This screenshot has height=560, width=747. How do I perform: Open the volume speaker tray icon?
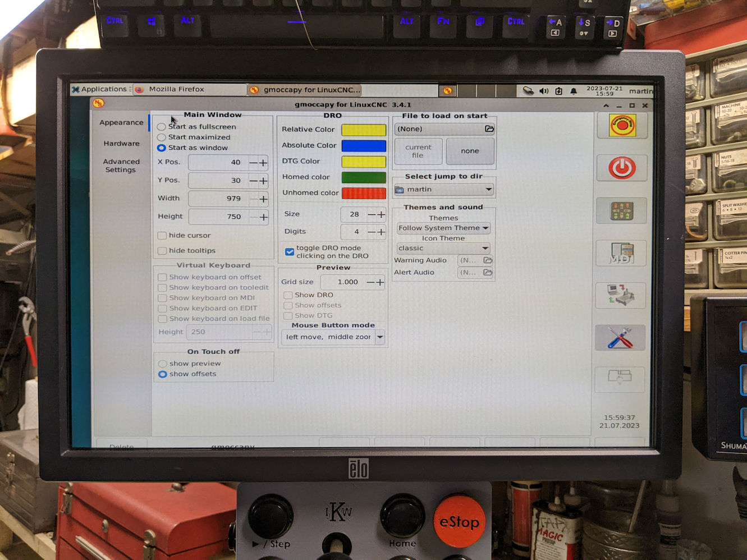[544, 91]
